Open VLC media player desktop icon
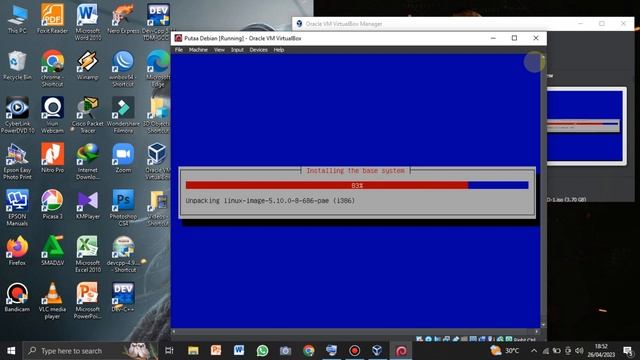The width and height of the screenshot is (640, 360). 52,301
